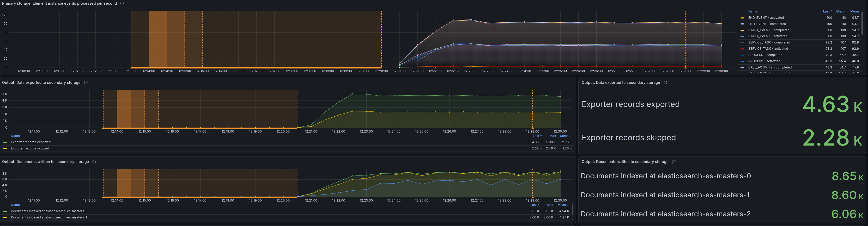Toggle END_EVENT - completed series visibility

[x=767, y=24]
